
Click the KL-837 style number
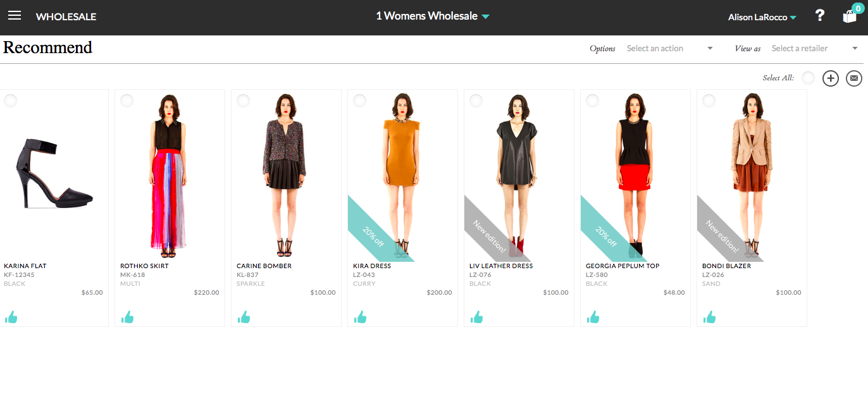point(248,274)
